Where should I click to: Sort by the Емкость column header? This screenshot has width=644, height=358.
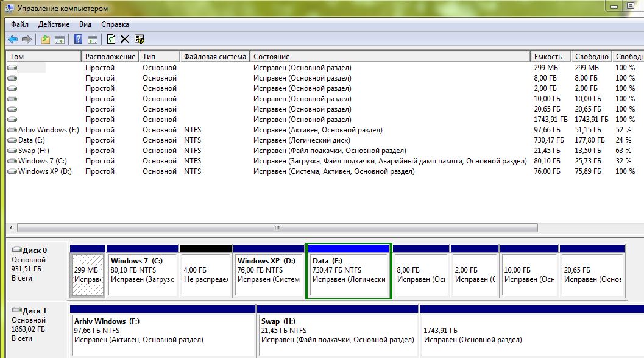(550, 57)
